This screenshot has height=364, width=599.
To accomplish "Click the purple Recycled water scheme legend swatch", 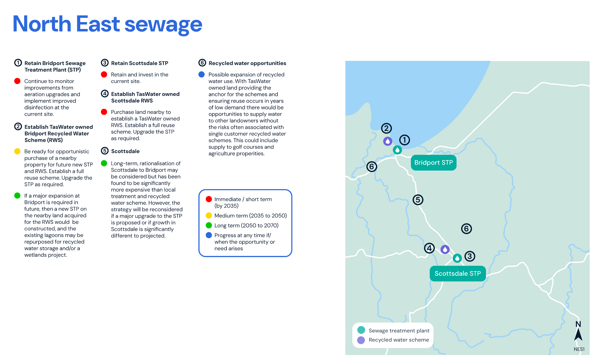I will [x=361, y=340].
